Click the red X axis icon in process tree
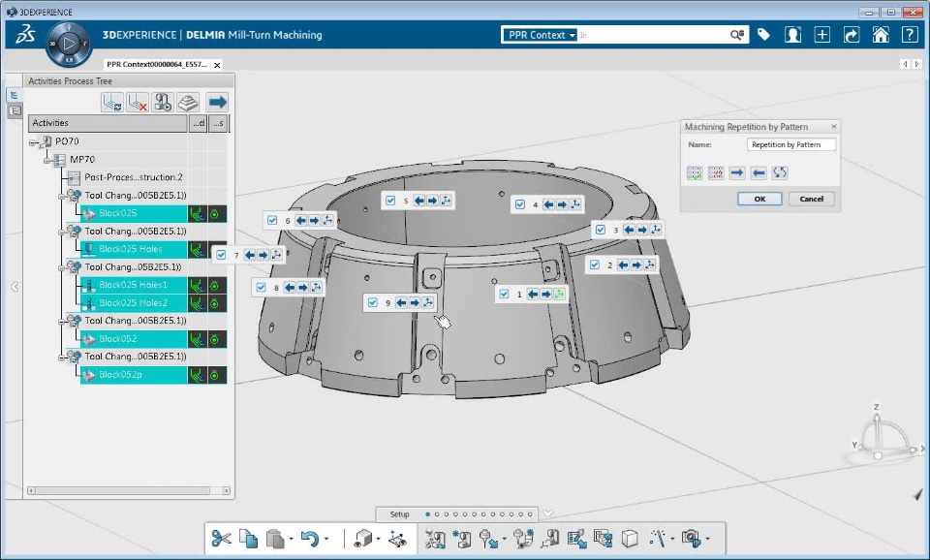 click(138, 103)
